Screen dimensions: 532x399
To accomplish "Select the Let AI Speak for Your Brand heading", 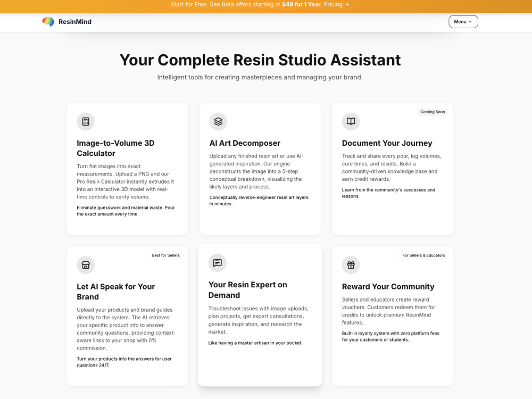I will tap(115, 292).
